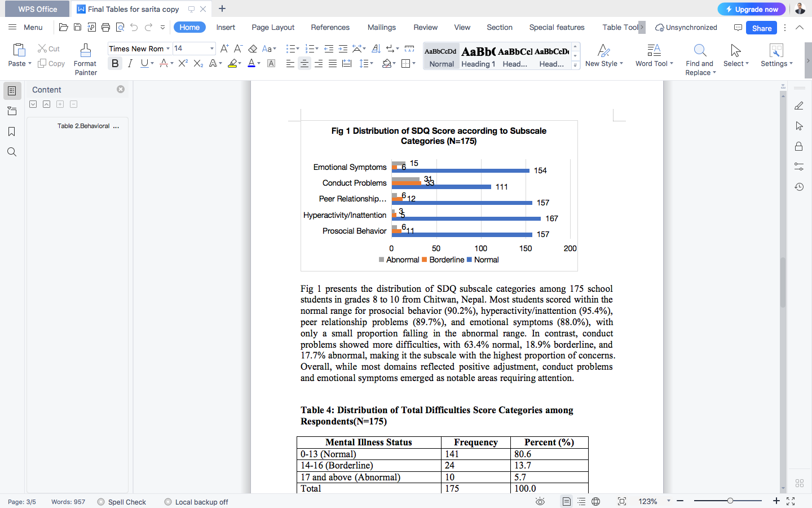Expand the font size dropdown
Viewport: 812px width, 508px height.
(211, 49)
